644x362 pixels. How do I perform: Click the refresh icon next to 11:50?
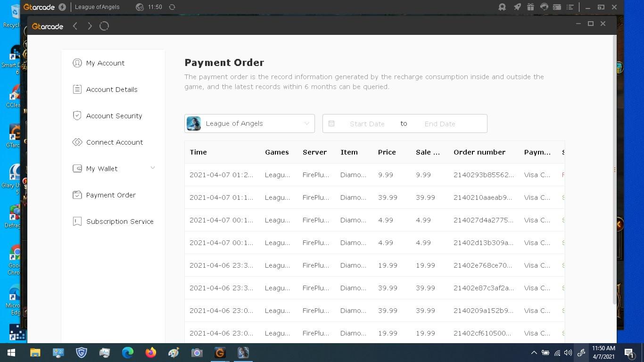click(x=172, y=7)
